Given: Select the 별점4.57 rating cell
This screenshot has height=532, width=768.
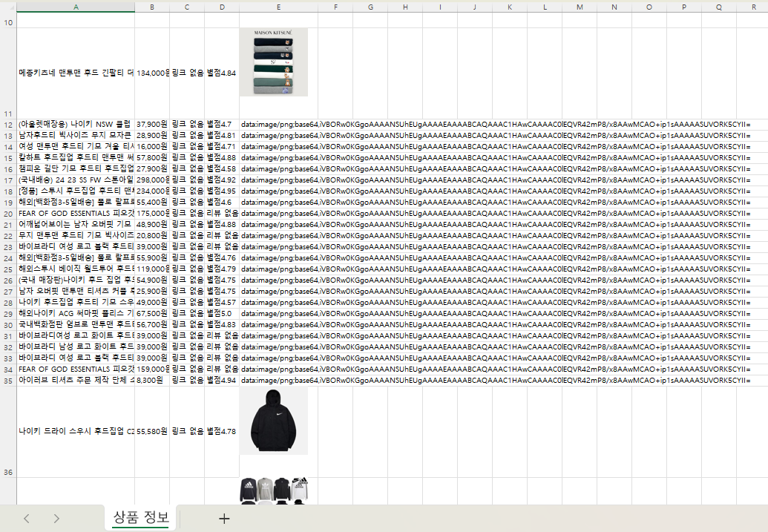Looking at the screenshot, I should click(222, 302).
